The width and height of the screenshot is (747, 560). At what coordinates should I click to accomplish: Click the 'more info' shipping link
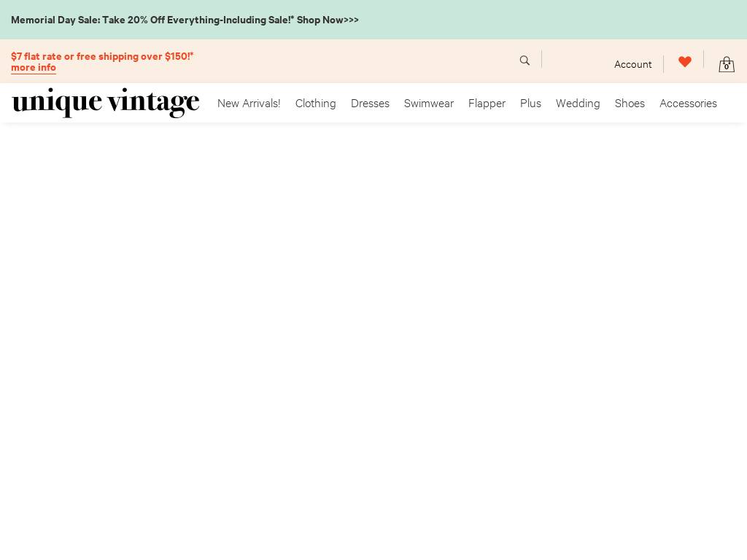[x=34, y=68]
